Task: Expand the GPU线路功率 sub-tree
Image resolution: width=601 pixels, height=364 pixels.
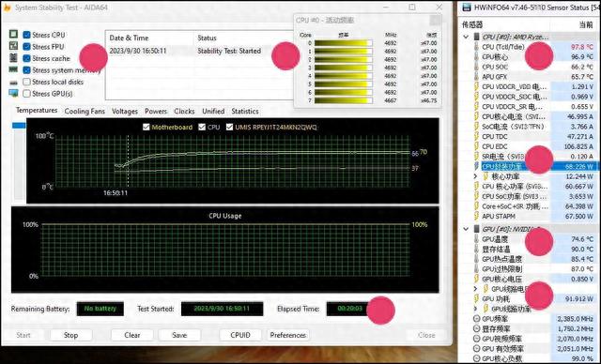Action: coord(475,309)
